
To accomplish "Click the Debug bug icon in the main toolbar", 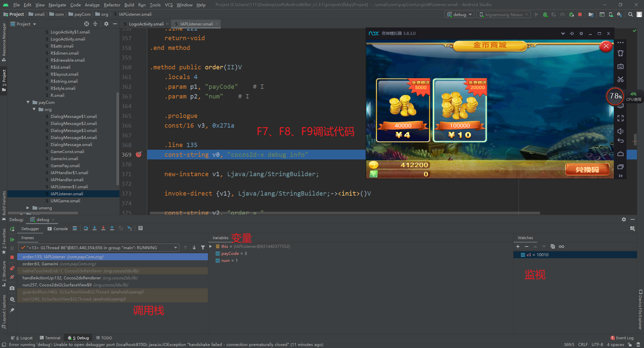I will pyautogui.click(x=545, y=14).
